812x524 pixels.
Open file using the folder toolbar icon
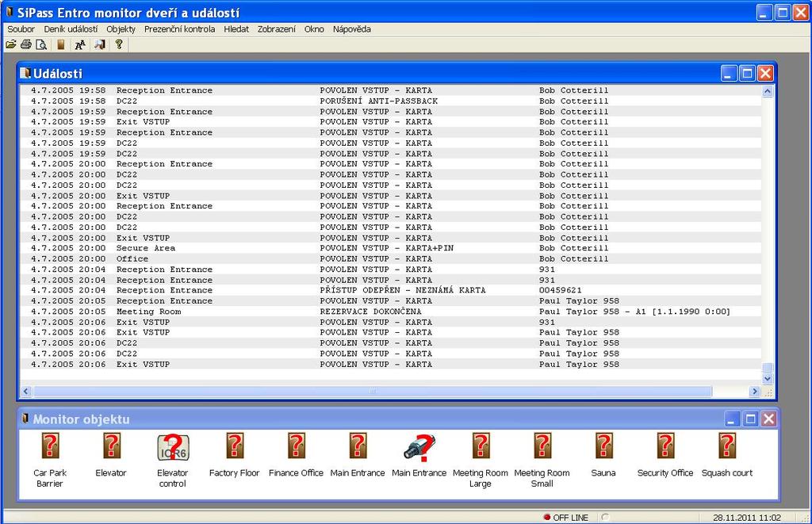11,44
